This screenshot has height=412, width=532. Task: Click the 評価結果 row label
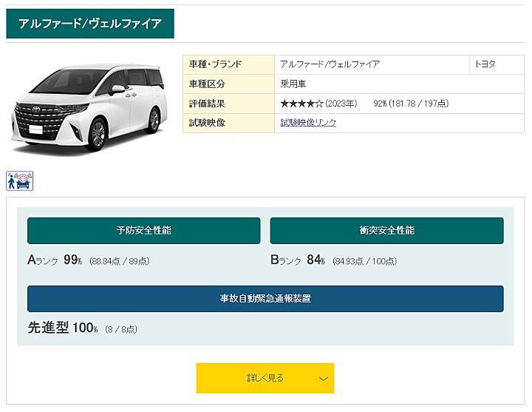[207, 104]
